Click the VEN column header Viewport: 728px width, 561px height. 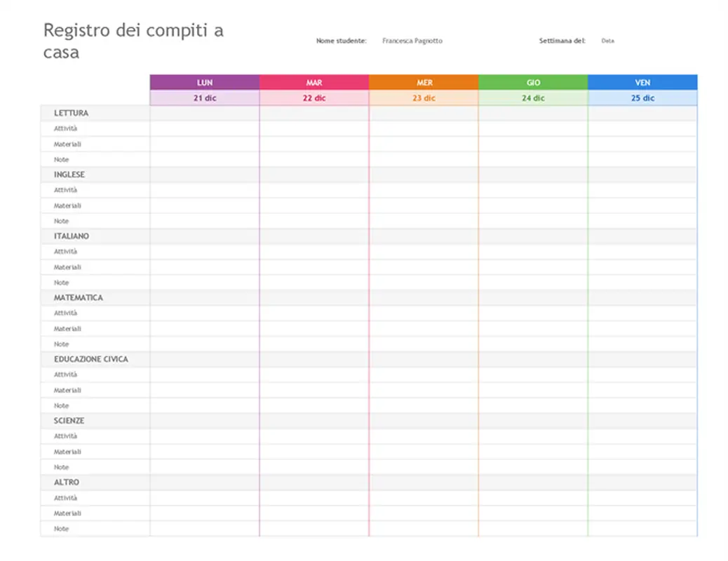[642, 82]
